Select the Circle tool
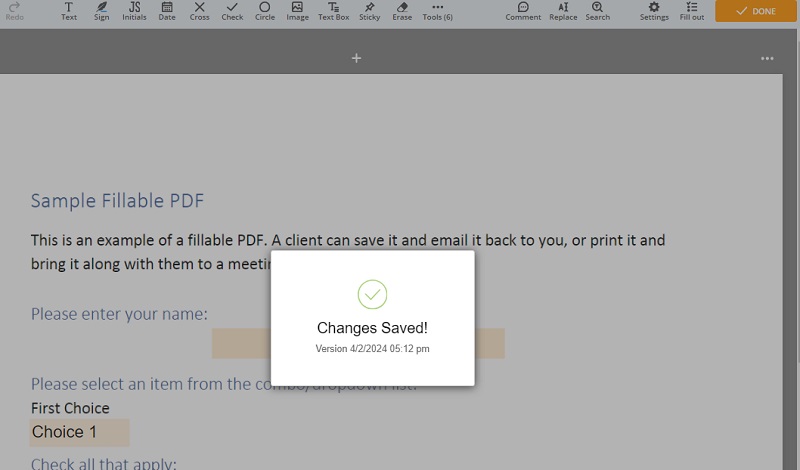 point(265,11)
